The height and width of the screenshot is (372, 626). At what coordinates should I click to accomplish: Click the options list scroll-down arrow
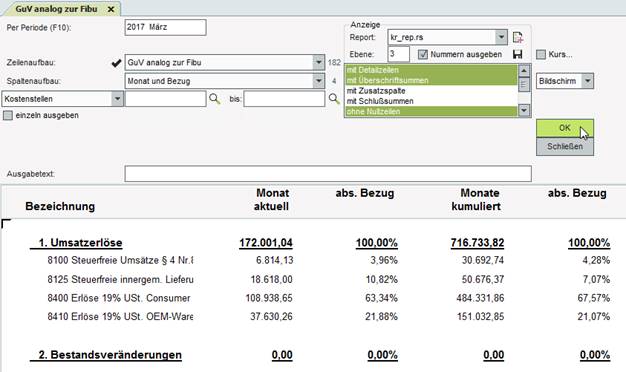click(524, 110)
